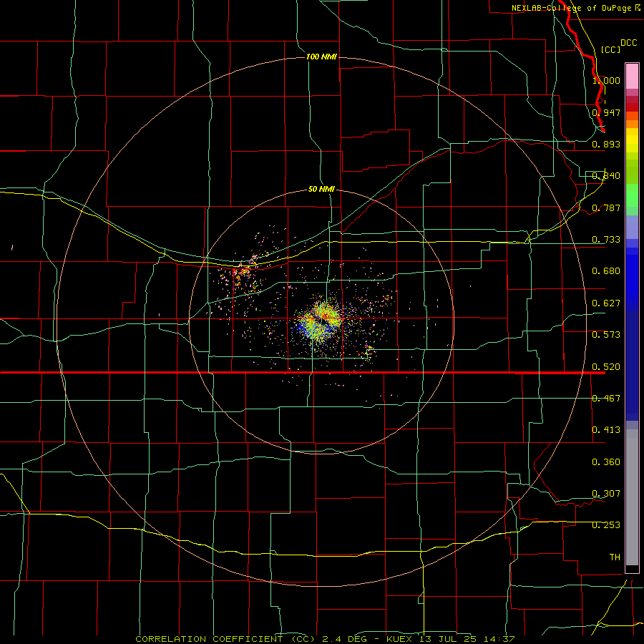This screenshot has width=644, height=644.
Task: Click the 14:37 timestamp caption text
Action: pos(499,639)
